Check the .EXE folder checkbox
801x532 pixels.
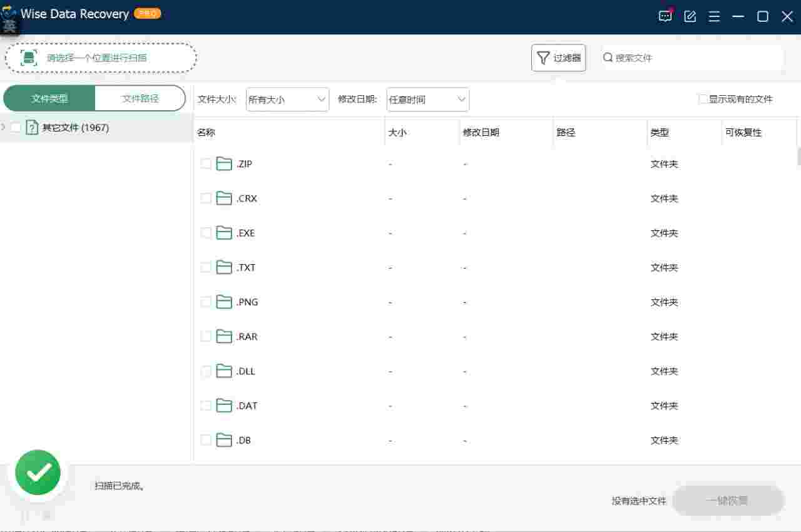[x=206, y=233]
